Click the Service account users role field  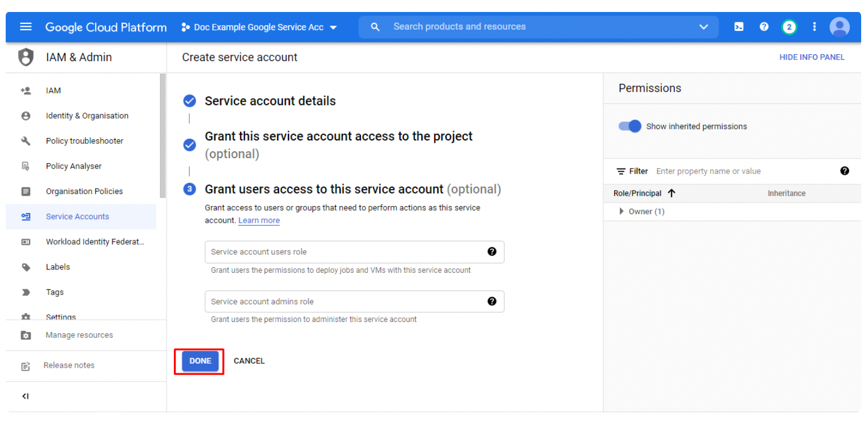pos(354,252)
